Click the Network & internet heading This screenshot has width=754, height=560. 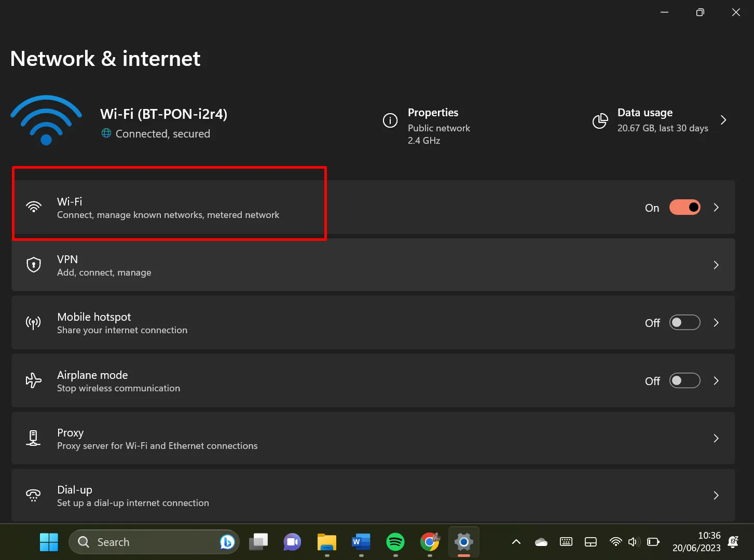(105, 59)
